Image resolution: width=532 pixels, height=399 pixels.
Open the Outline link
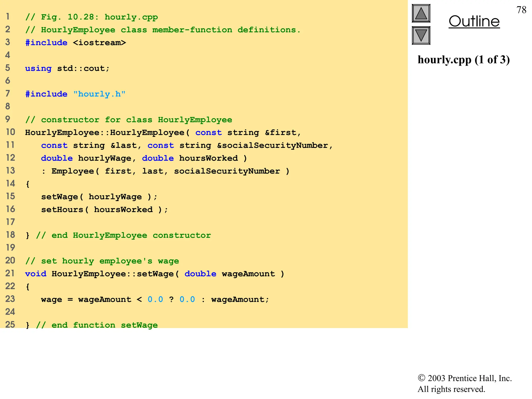474,21
